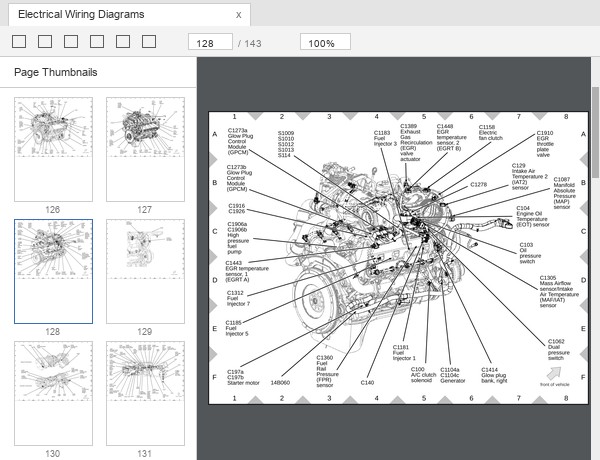Viewport: 600px width, 460px height.
Task: Click the fourth square toolbar icon
Action: pos(97,41)
